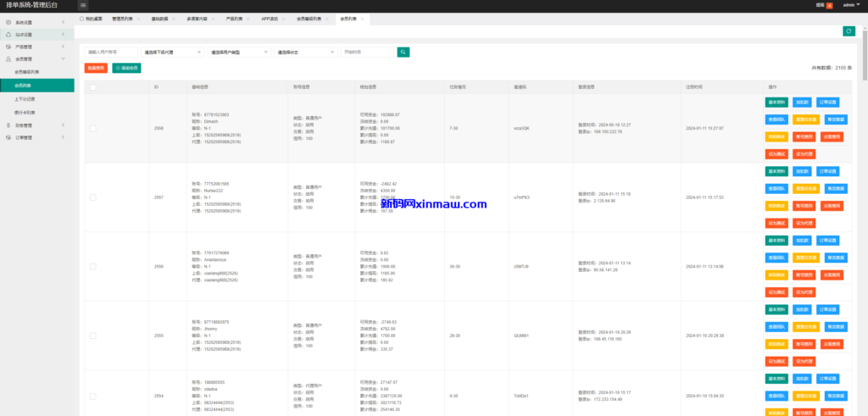This screenshot has width=868, height=416.
Task: Click the green 添加会员 button
Action: (x=126, y=68)
